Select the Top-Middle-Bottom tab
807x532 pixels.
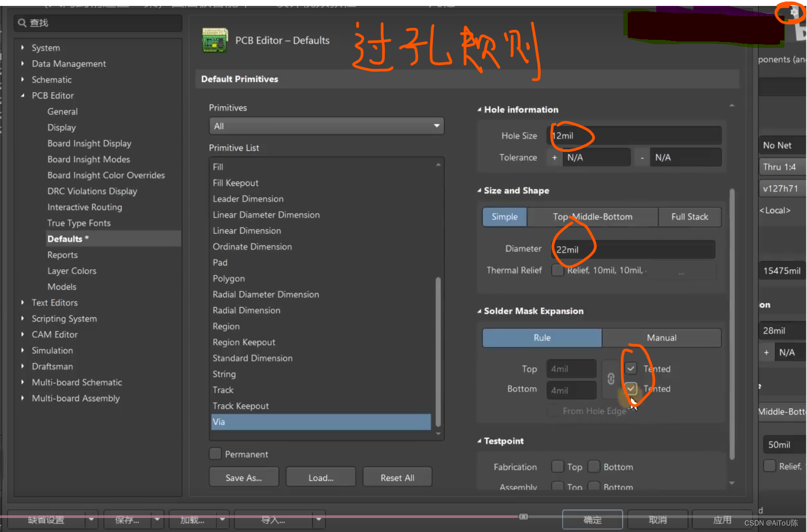click(592, 217)
